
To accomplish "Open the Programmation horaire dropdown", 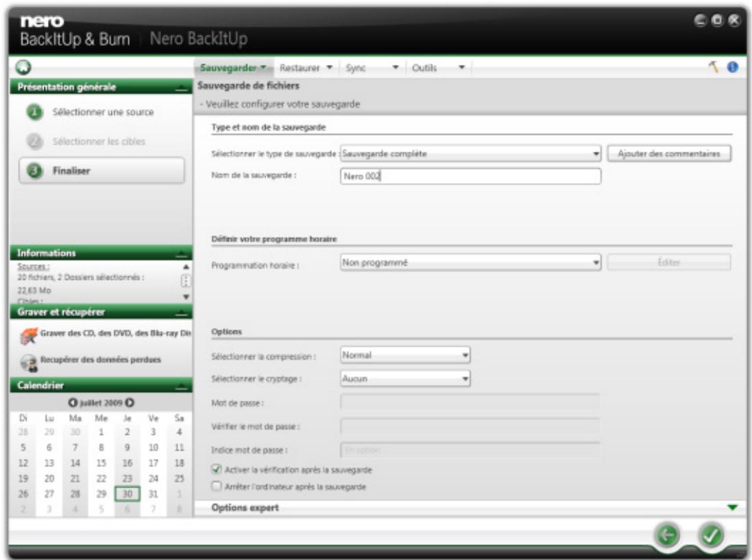I will tap(471, 262).
